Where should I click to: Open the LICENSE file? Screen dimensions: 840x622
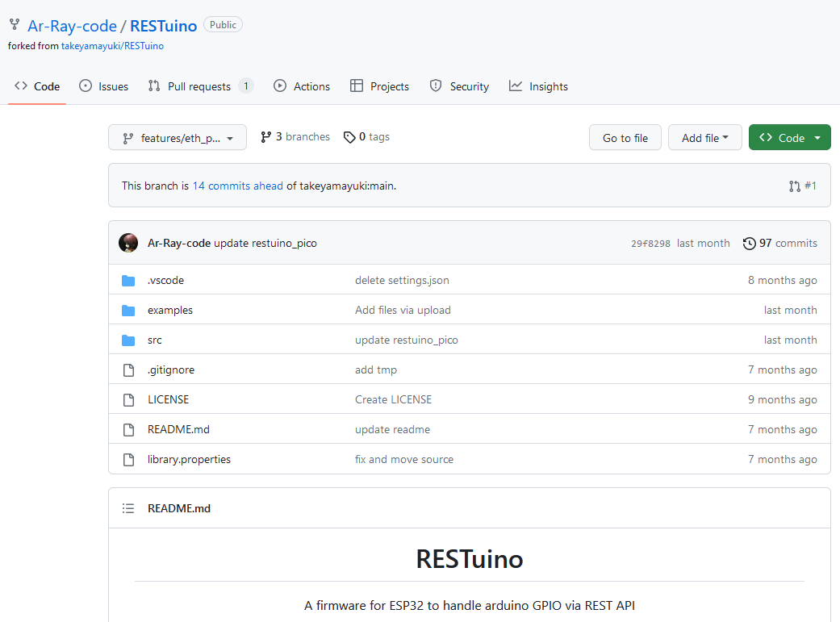pyautogui.click(x=168, y=399)
